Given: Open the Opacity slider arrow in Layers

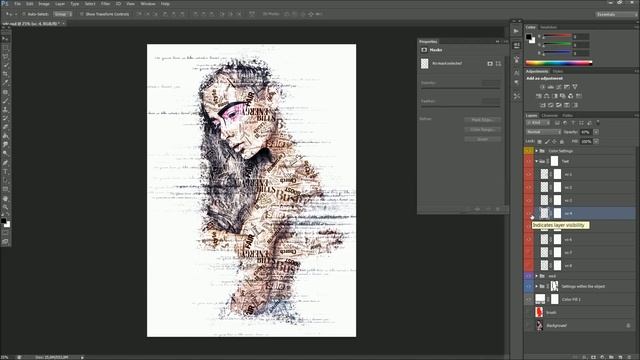Looking at the screenshot, I should click(x=596, y=132).
